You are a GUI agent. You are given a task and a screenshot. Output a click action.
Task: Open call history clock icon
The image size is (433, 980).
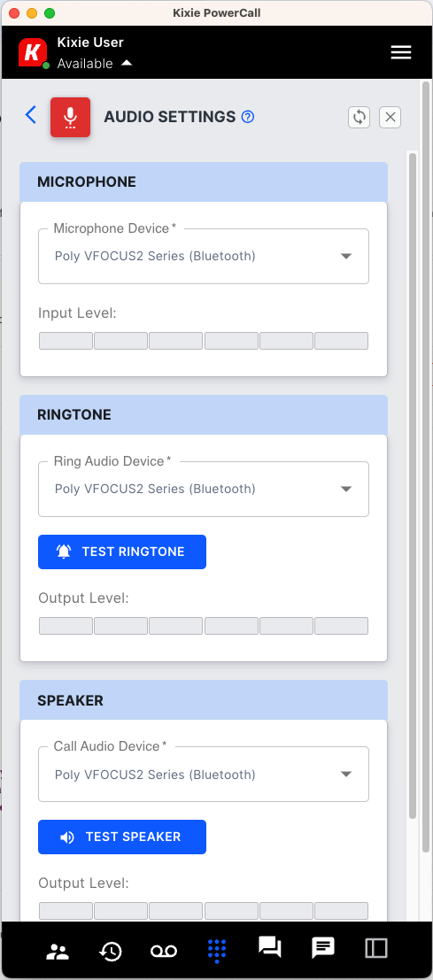pyautogui.click(x=111, y=951)
